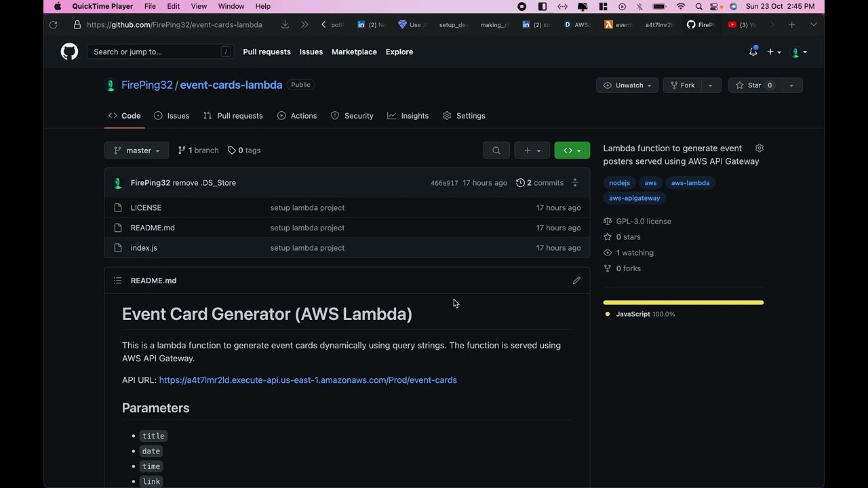Open the index.js file link
The image size is (868, 488).
point(144,248)
